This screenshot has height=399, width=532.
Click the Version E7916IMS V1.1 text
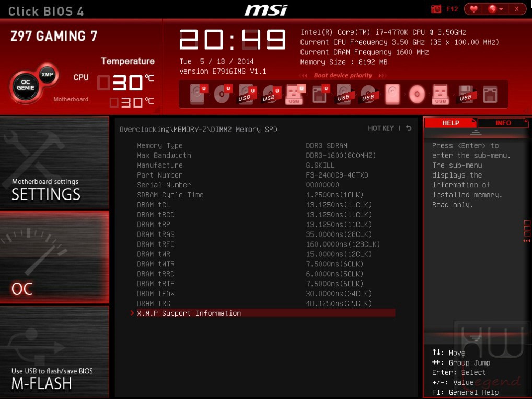223,71
